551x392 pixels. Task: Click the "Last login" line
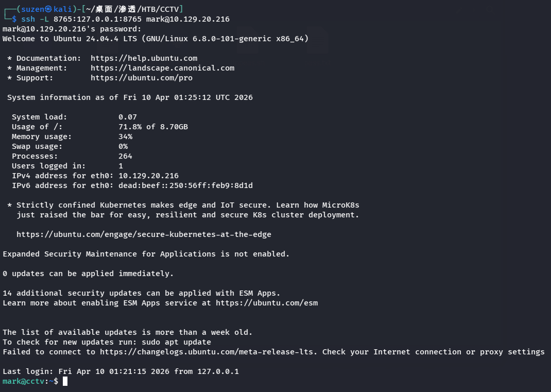pyautogui.click(x=120, y=371)
